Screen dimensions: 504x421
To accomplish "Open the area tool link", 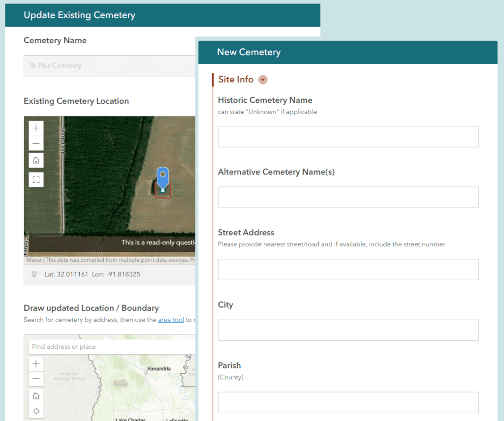I will pyautogui.click(x=171, y=320).
